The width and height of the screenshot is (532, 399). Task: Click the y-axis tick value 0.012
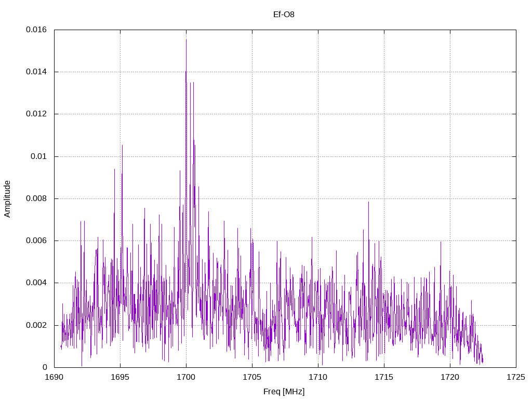(x=36, y=114)
